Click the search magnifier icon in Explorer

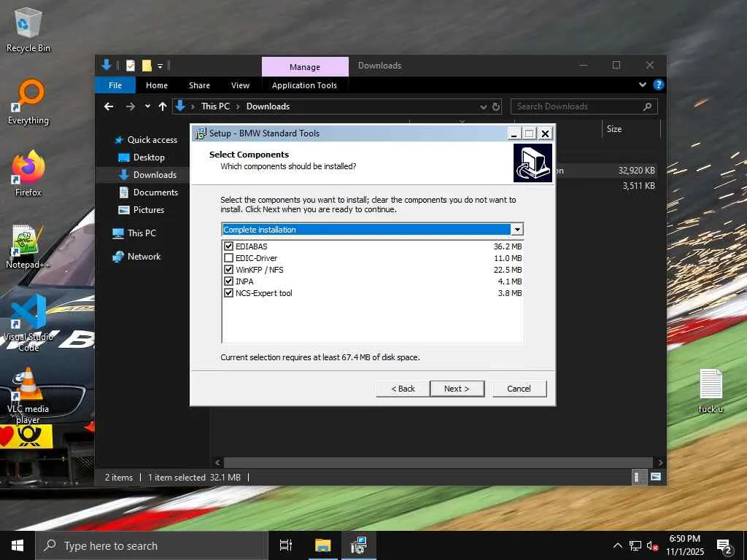tap(647, 106)
